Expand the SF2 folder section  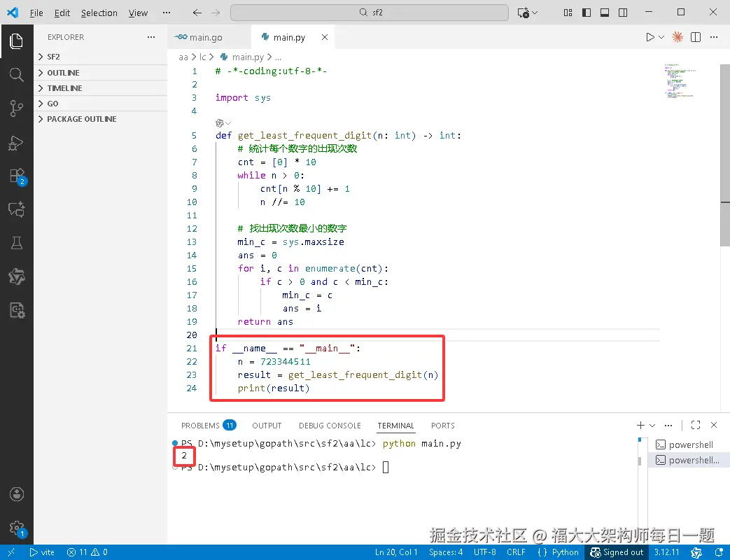click(101, 57)
